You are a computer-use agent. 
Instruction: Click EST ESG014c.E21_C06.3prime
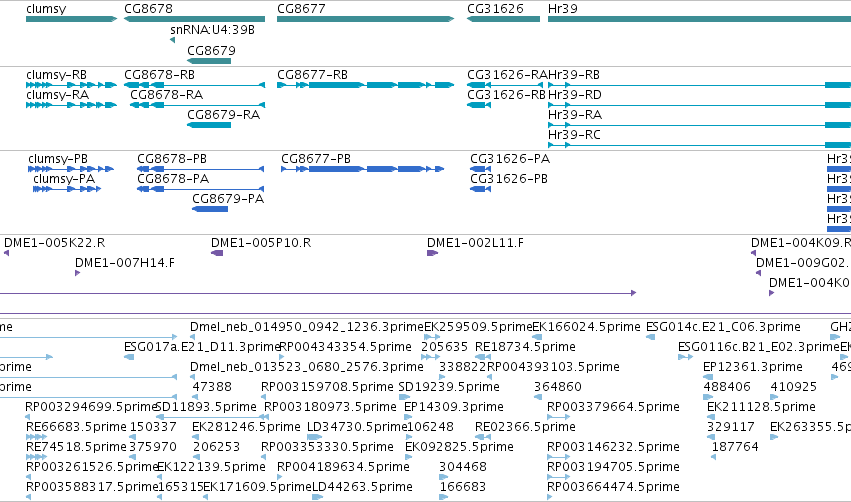pyautogui.click(x=723, y=327)
